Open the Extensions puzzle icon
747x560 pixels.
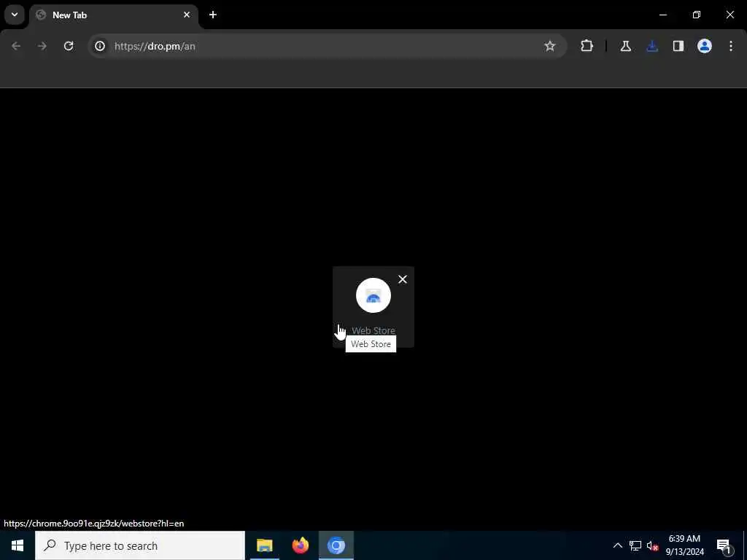[x=587, y=46]
